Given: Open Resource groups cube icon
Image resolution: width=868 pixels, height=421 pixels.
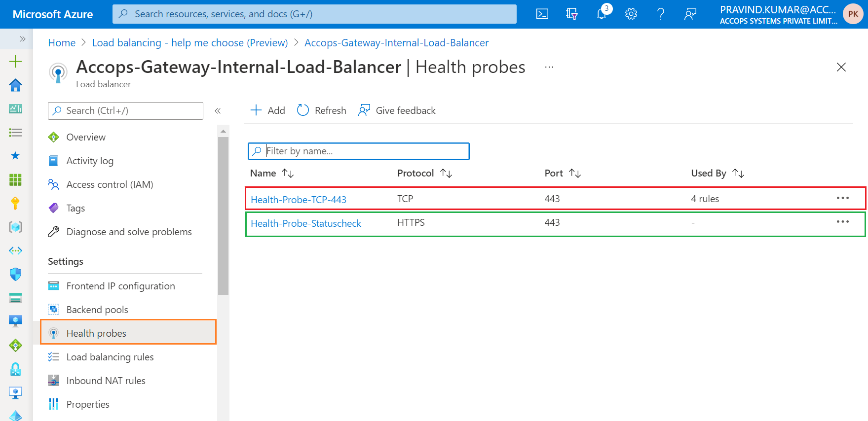Looking at the screenshot, I should click(15, 227).
